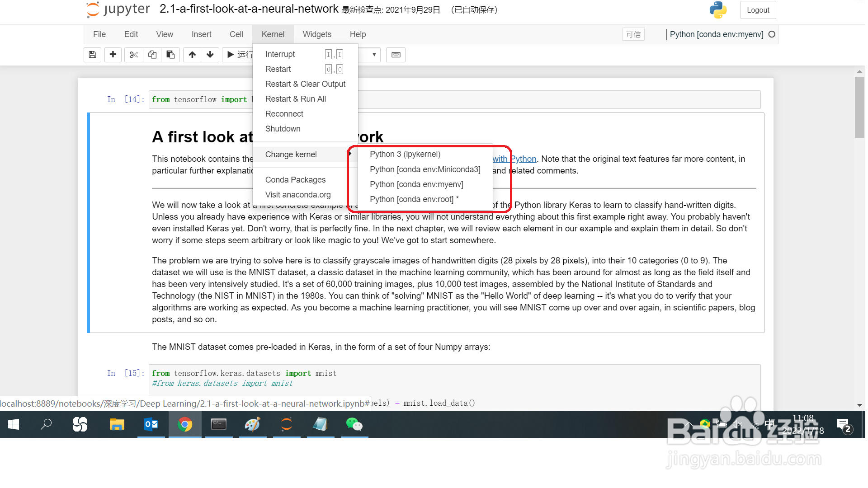Open the Insert menu
868x488 pixels.
pos(201,34)
